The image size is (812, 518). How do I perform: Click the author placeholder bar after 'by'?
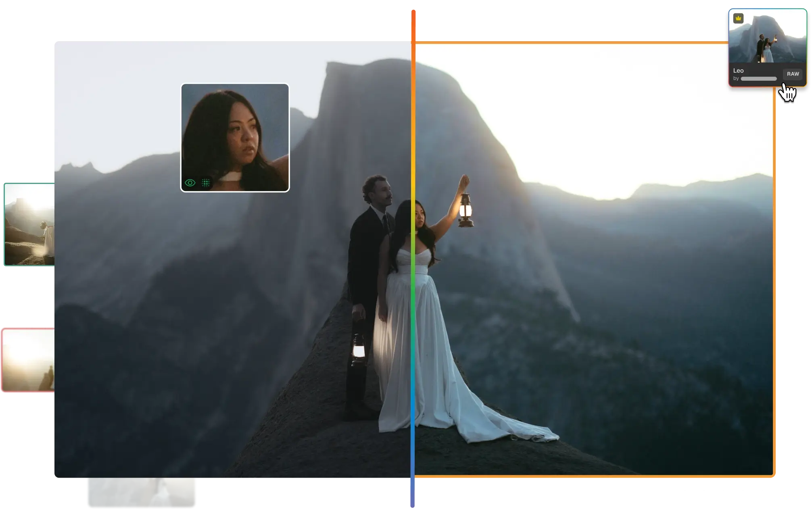point(758,79)
